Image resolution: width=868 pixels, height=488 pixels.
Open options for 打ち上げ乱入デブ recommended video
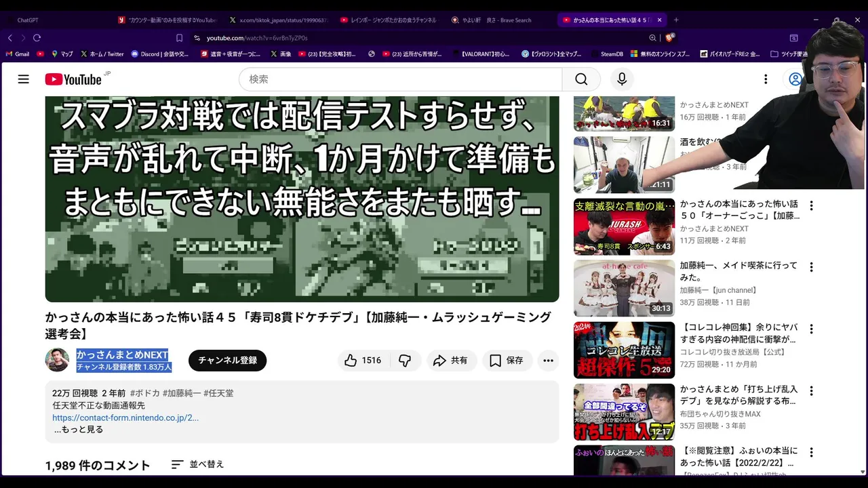(x=811, y=391)
